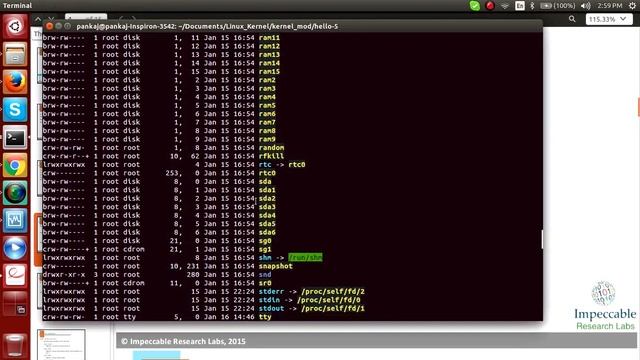Click the 'sg0' device name

point(265,241)
